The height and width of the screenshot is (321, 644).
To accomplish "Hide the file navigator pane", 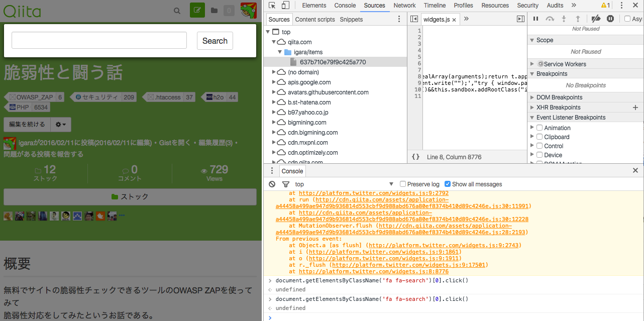I will tap(414, 19).
